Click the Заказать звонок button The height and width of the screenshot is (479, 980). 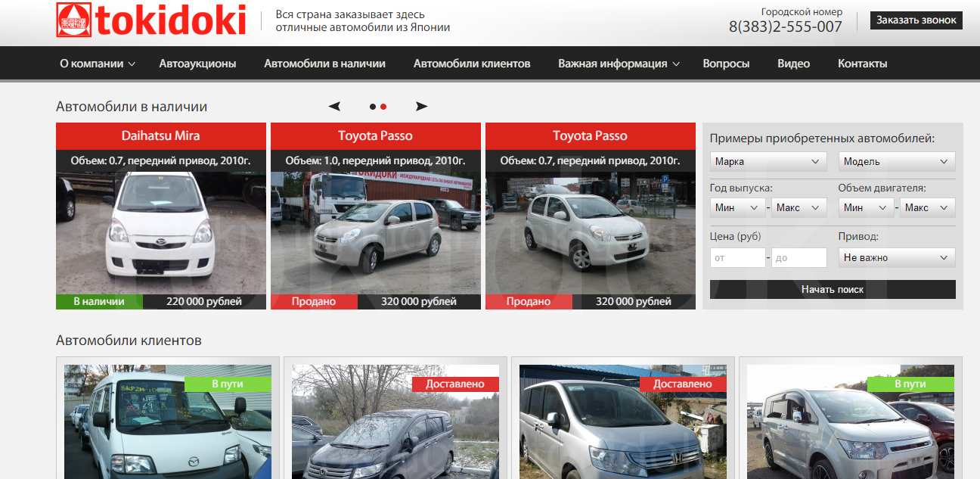[x=916, y=20]
